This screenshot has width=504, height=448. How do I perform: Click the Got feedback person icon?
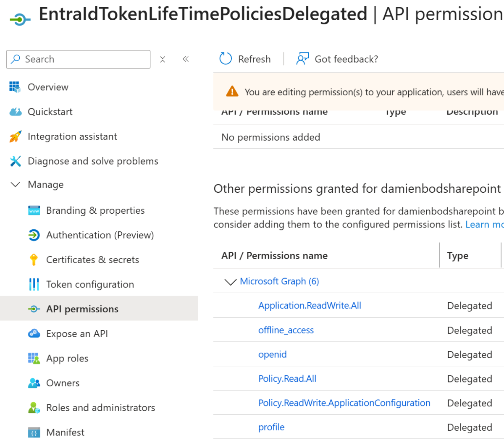(x=302, y=59)
